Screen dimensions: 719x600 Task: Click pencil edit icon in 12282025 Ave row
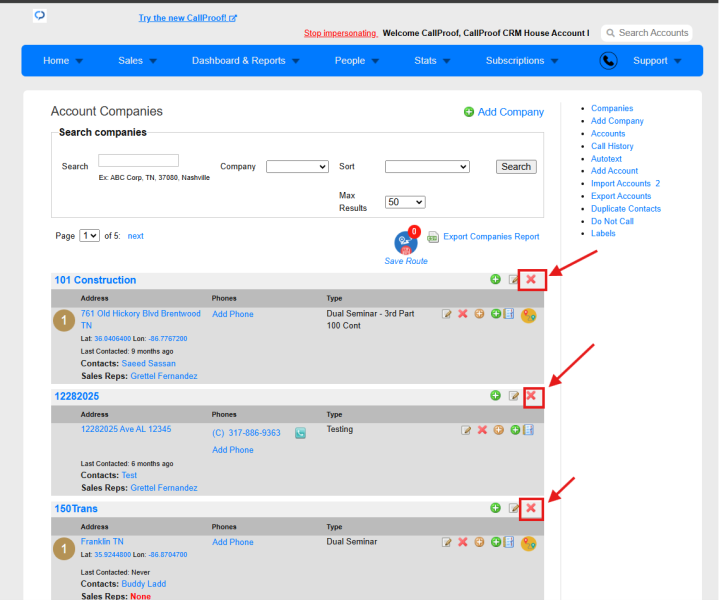click(466, 430)
